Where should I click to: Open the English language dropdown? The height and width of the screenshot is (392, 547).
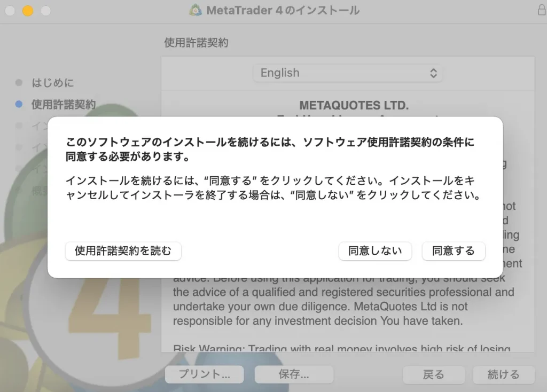pyautogui.click(x=348, y=73)
